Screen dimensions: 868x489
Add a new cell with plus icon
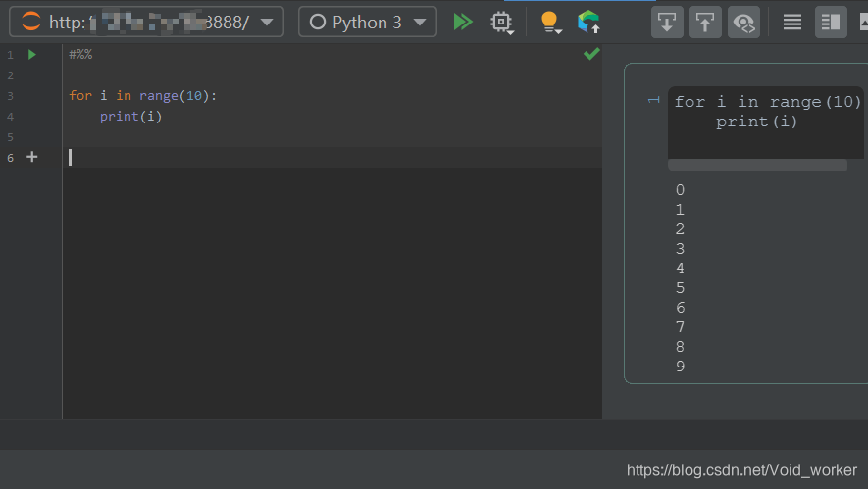click(x=32, y=157)
